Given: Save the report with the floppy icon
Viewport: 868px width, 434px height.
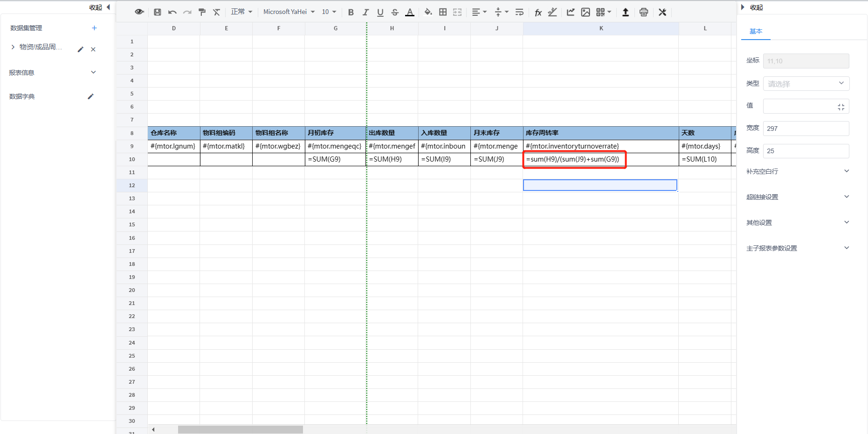Looking at the screenshot, I should [x=158, y=12].
